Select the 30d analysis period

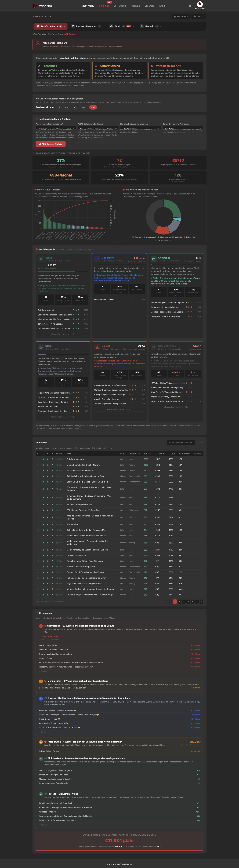[x=75, y=107]
